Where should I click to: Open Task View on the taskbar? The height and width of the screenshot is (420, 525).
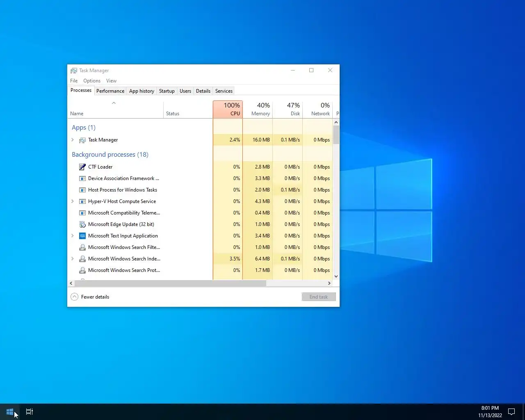30,411
